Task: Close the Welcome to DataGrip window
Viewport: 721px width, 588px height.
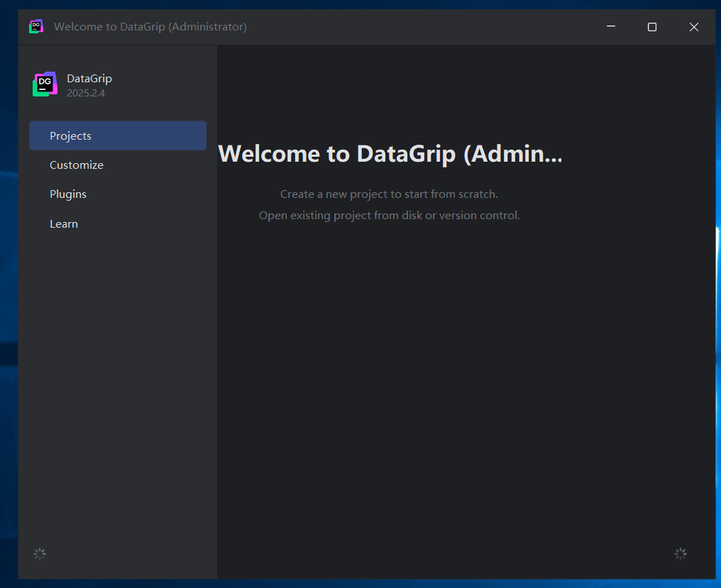Action: click(694, 27)
